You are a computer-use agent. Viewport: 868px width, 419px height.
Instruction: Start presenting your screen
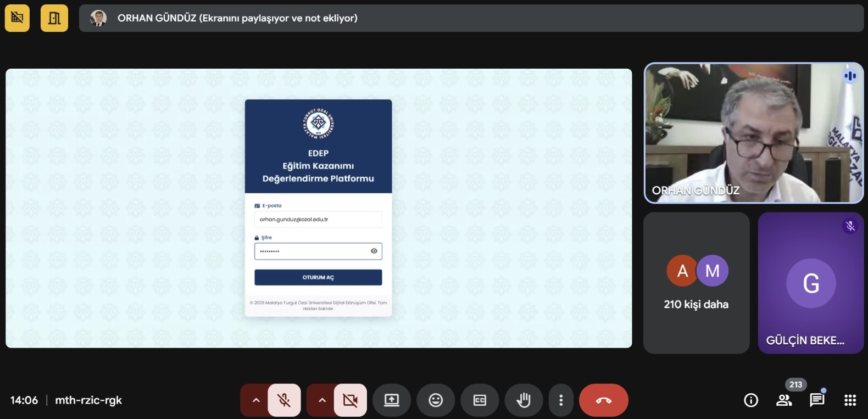coord(392,400)
